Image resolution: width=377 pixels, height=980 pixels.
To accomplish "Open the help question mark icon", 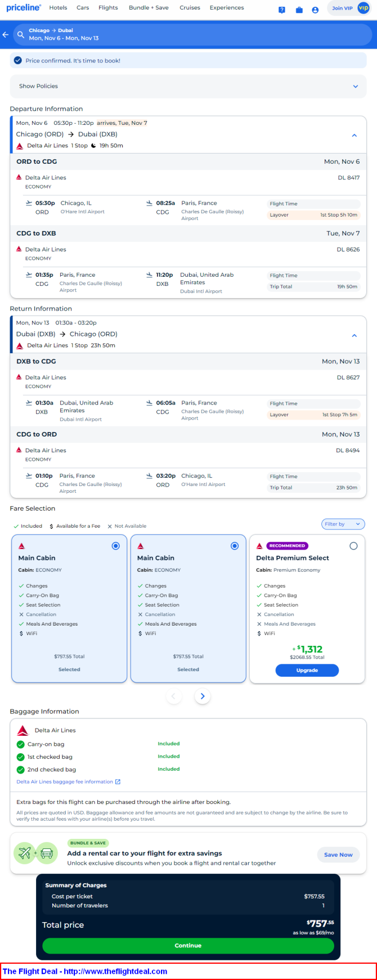I will click(282, 10).
